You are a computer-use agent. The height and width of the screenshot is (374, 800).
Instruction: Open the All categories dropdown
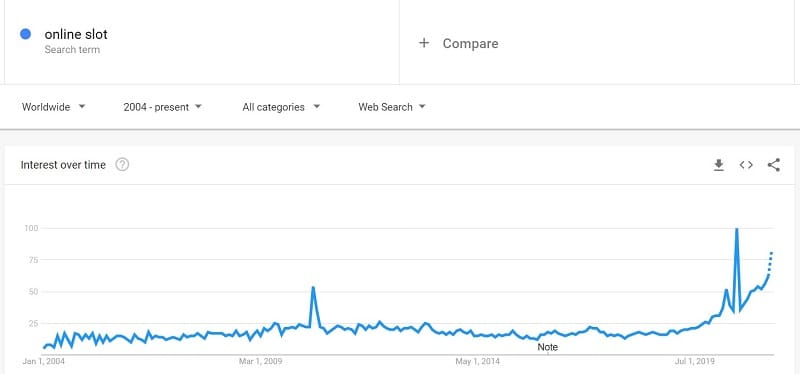coord(281,107)
